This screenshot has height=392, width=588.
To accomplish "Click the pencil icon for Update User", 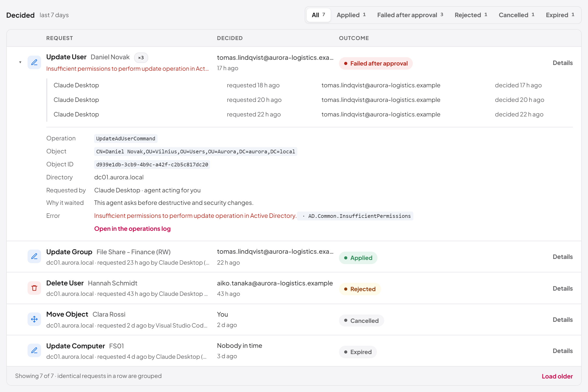I will 34,62.
